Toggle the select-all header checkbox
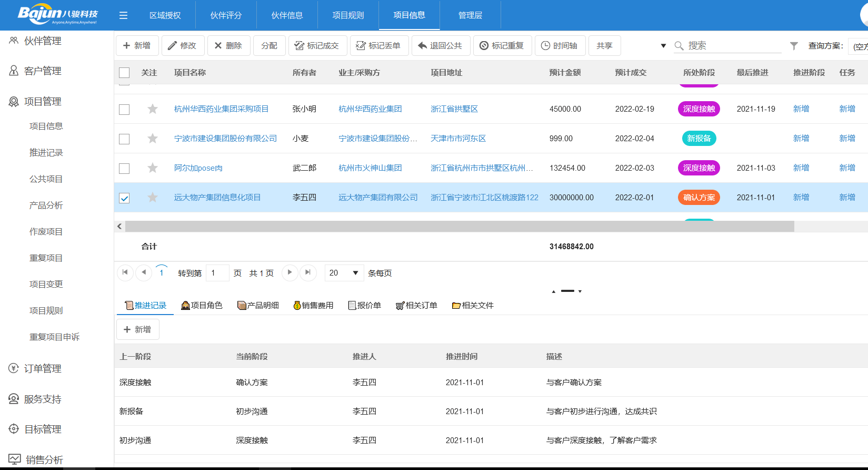Viewport: 868px width, 470px height. coord(124,73)
